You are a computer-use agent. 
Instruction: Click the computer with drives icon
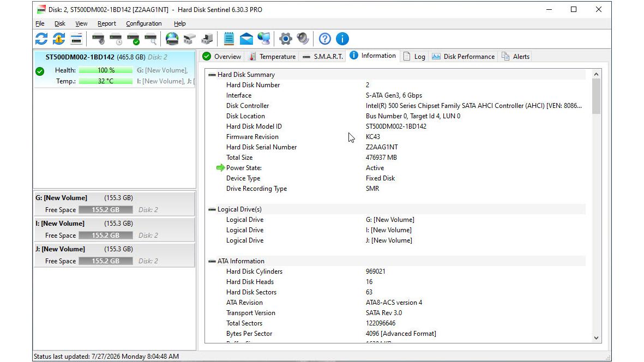[207, 39]
